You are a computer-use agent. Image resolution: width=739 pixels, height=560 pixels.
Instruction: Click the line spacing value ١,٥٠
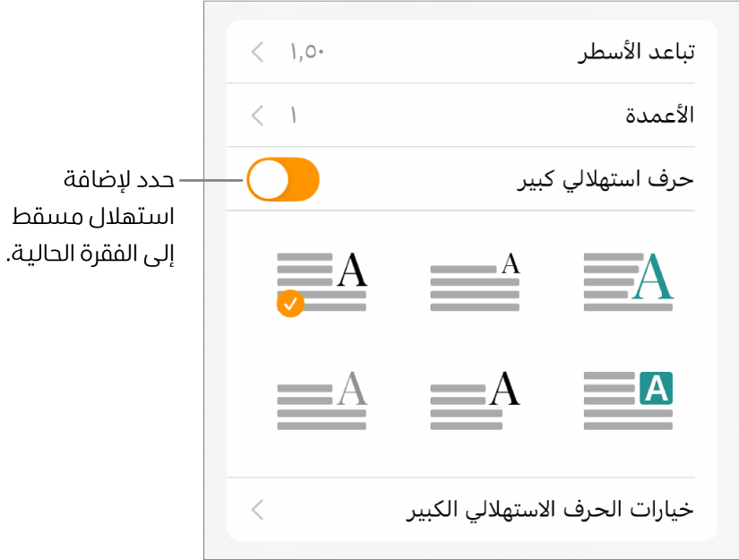[x=305, y=52]
